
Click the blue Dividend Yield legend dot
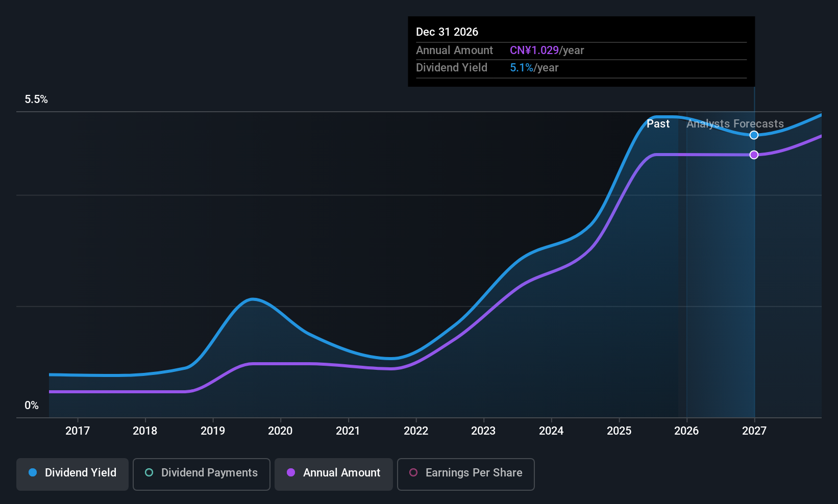click(x=32, y=472)
